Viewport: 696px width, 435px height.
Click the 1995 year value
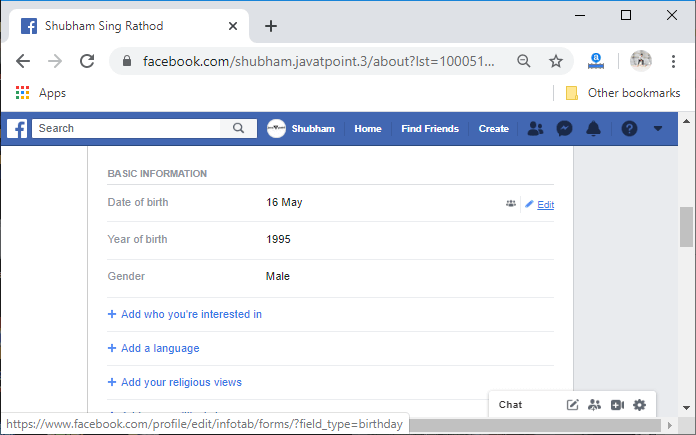pyautogui.click(x=278, y=239)
